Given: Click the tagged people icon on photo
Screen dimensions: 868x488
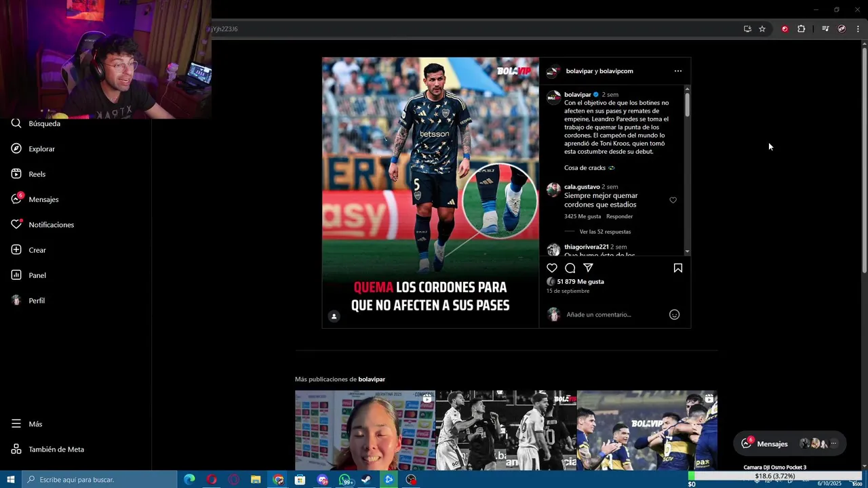Looking at the screenshot, I should [x=334, y=316].
